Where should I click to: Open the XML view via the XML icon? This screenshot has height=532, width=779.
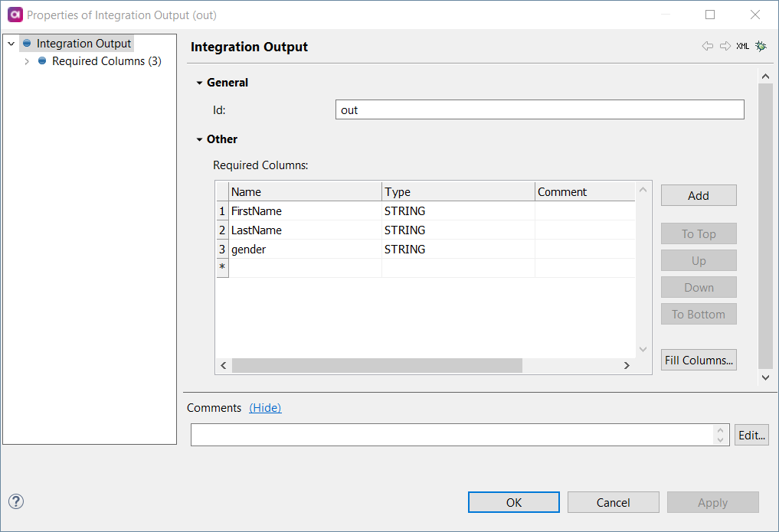pos(742,46)
